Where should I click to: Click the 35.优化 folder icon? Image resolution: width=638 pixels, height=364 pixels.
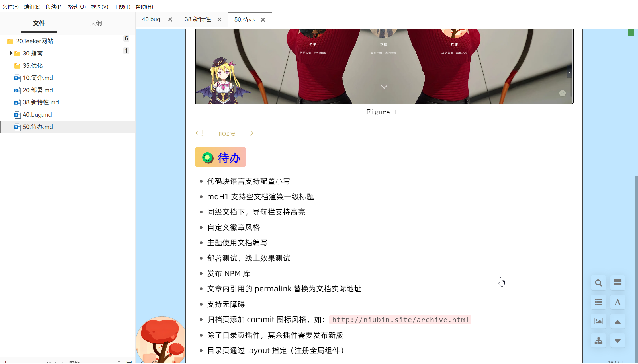click(x=17, y=66)
